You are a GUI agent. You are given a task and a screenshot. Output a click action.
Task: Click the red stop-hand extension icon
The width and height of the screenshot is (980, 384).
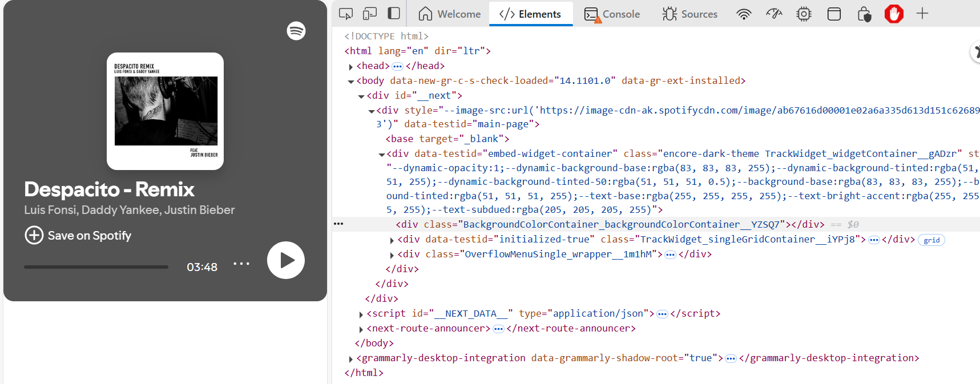[x=894, y=14]
